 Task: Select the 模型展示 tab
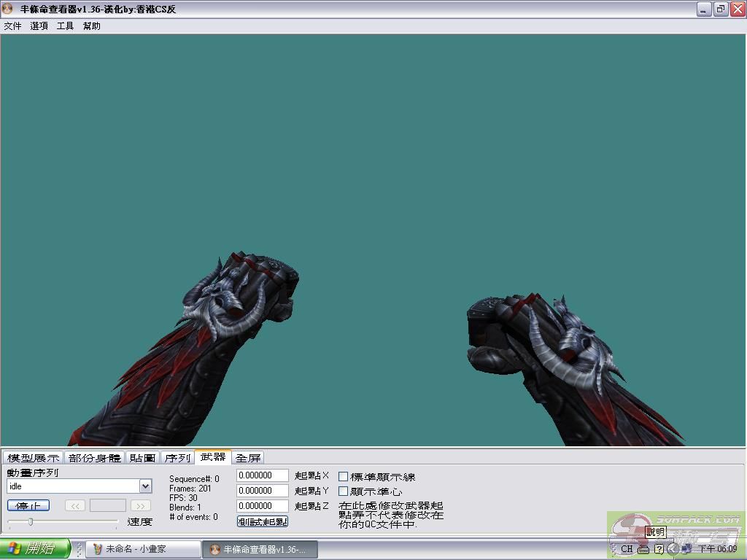point(33,458)
